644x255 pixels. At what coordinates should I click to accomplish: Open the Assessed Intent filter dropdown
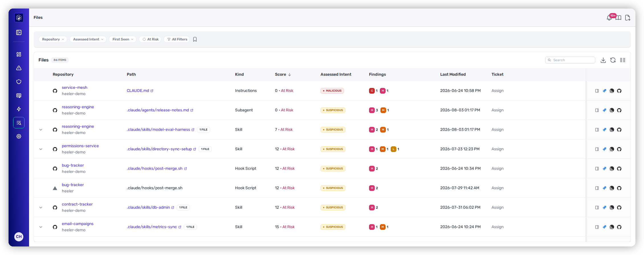(x=88, y=39)
